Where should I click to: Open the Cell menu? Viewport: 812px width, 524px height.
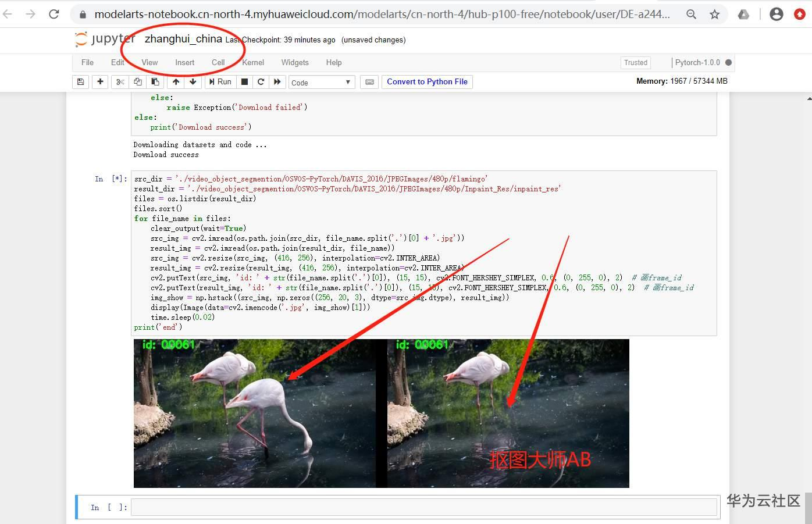(x=218, y=62)
